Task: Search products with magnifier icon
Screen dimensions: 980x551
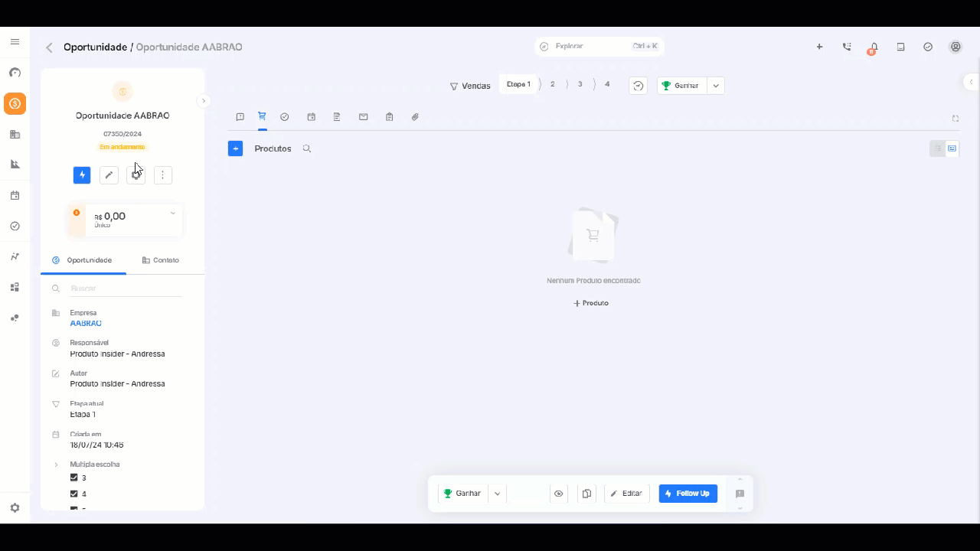Action: (x=306, y=148)
